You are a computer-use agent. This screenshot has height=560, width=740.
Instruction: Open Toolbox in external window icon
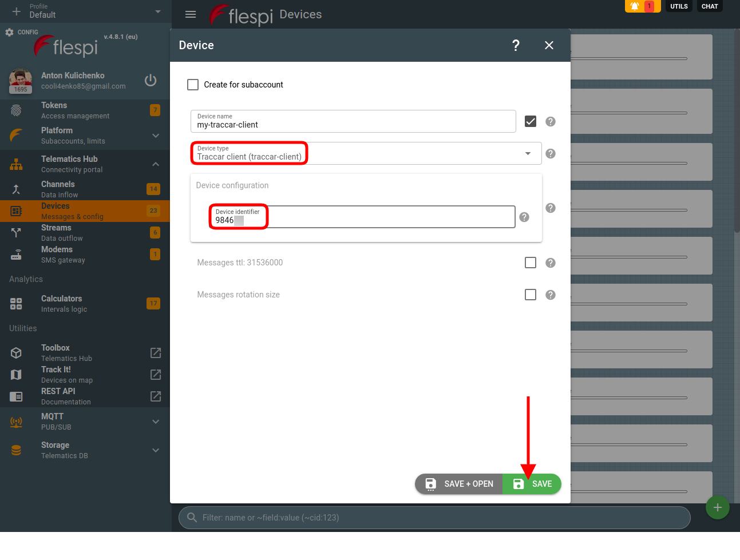coord(156,353)
